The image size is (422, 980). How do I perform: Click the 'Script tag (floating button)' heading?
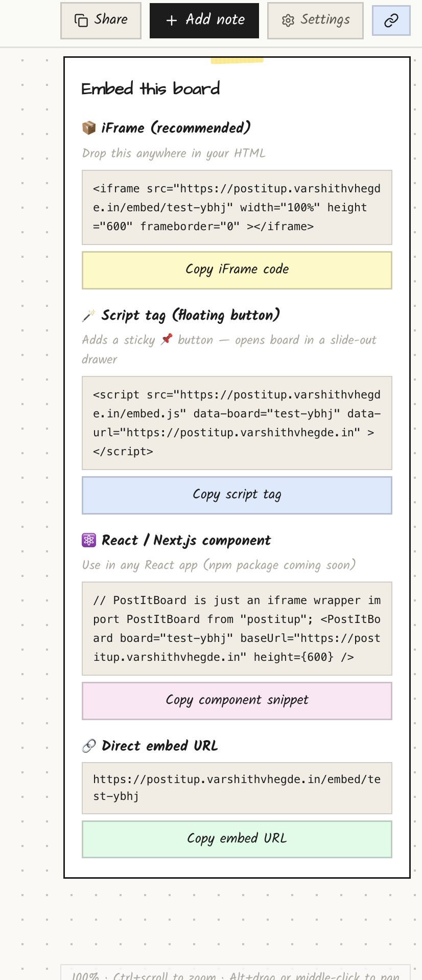191,316
